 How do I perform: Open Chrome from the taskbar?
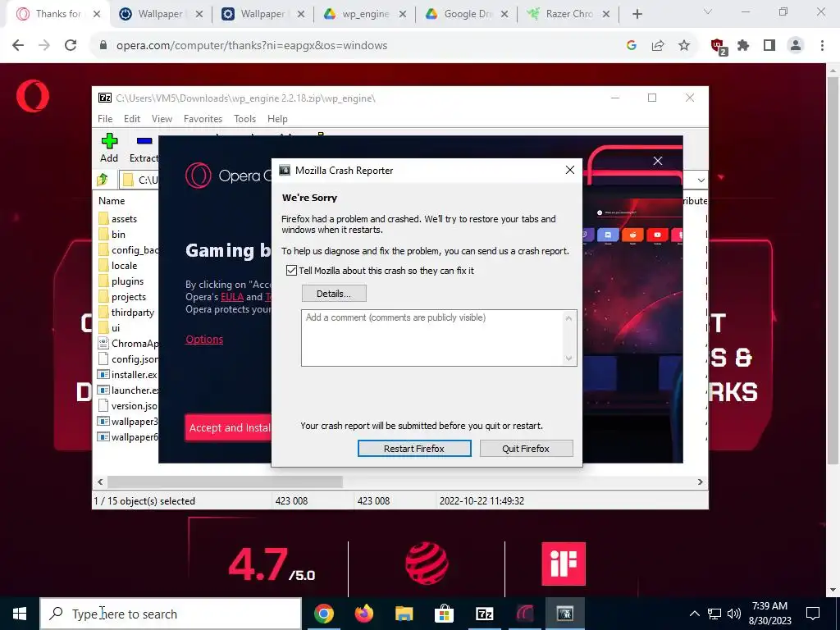click(323, 614)
